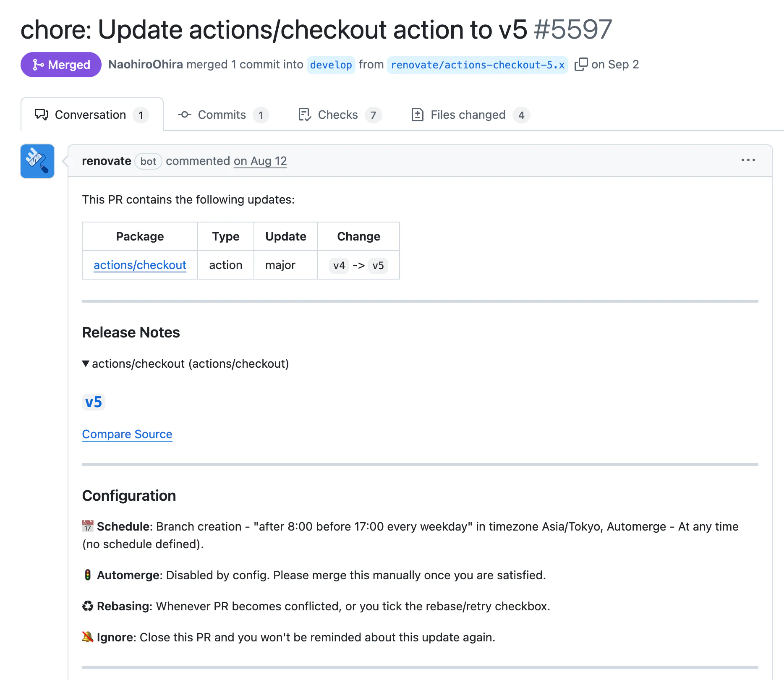Click the 'Package' table column header

[x=140, y=236]
